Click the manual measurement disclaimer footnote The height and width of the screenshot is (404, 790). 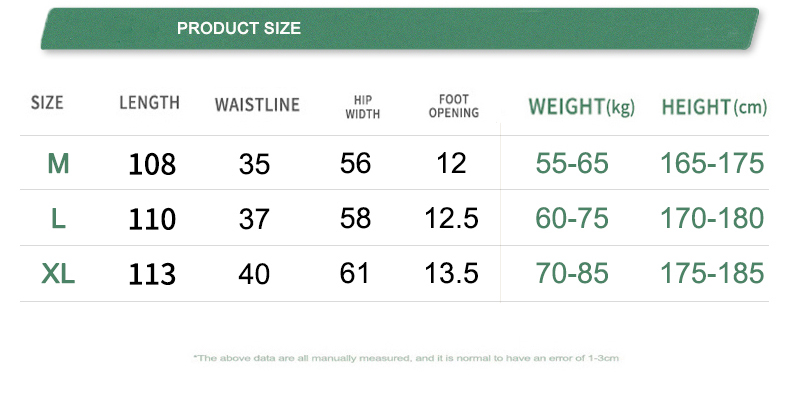coord(404,357)
